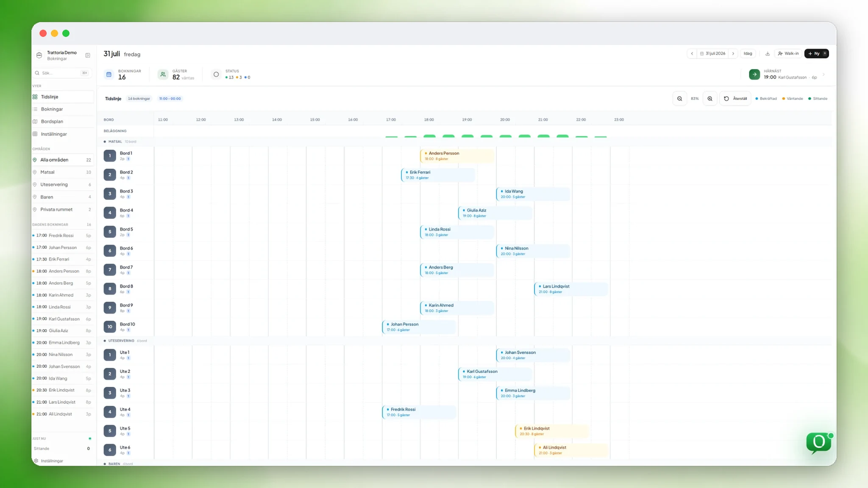Collapse the sidebar panel icon
Image resolution: width=868 pixels, height=488 pixels.
pos(88,55)
